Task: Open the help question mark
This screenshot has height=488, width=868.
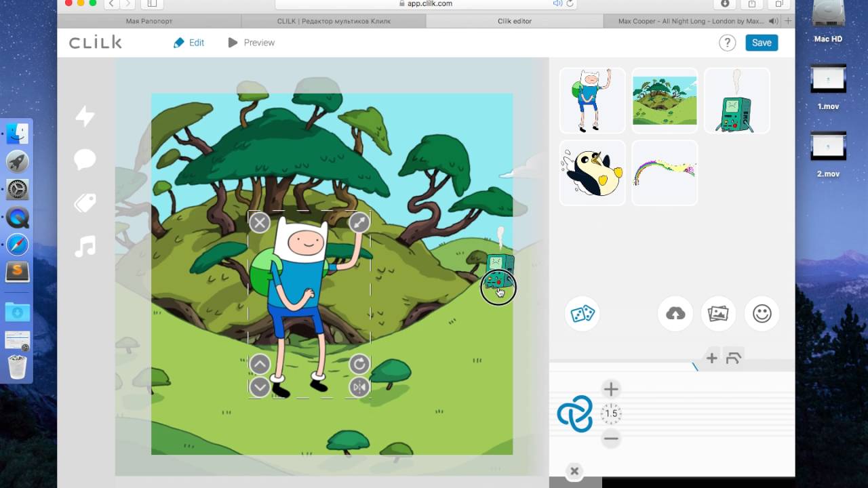Action: 727,43
